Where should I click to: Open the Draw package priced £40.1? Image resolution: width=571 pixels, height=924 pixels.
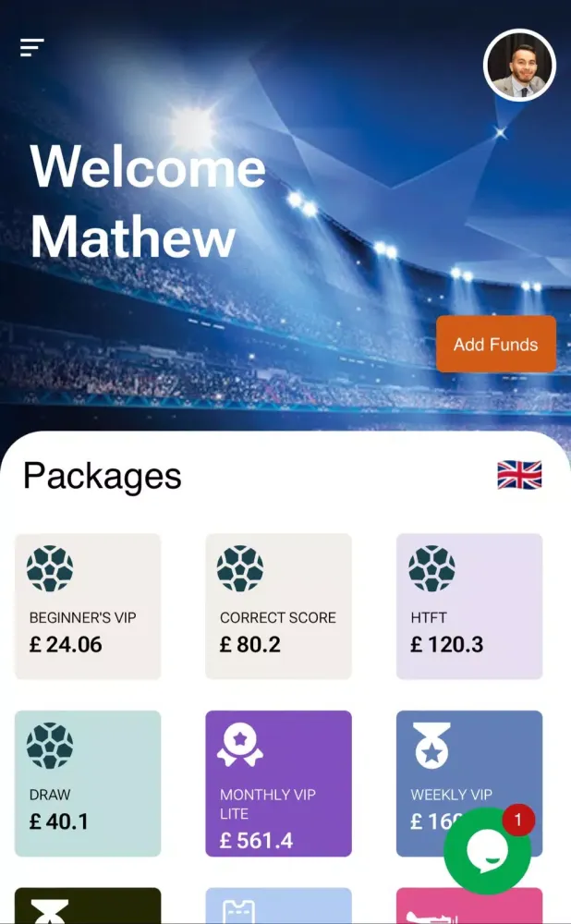click(88, 784)
